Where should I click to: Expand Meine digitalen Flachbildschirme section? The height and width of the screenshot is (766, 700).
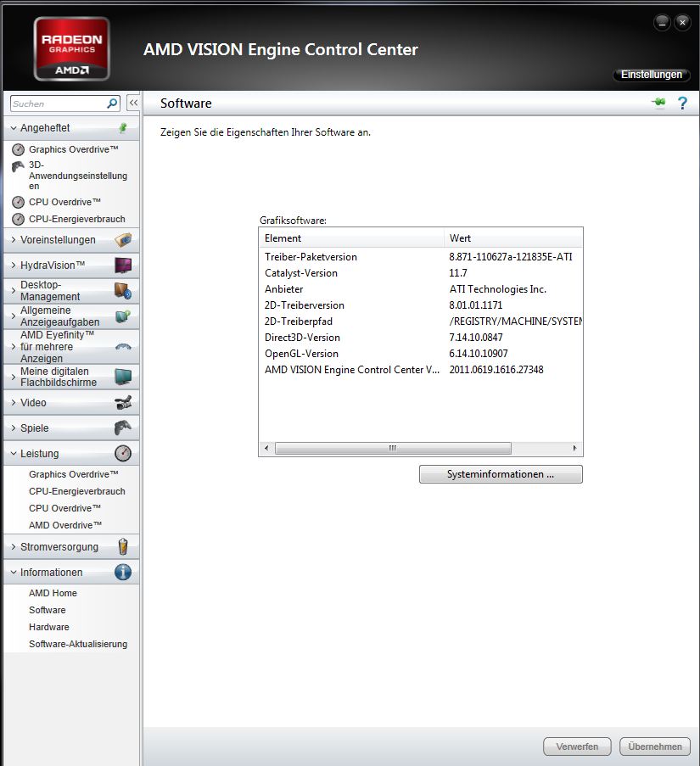click(x=14, y=377)
